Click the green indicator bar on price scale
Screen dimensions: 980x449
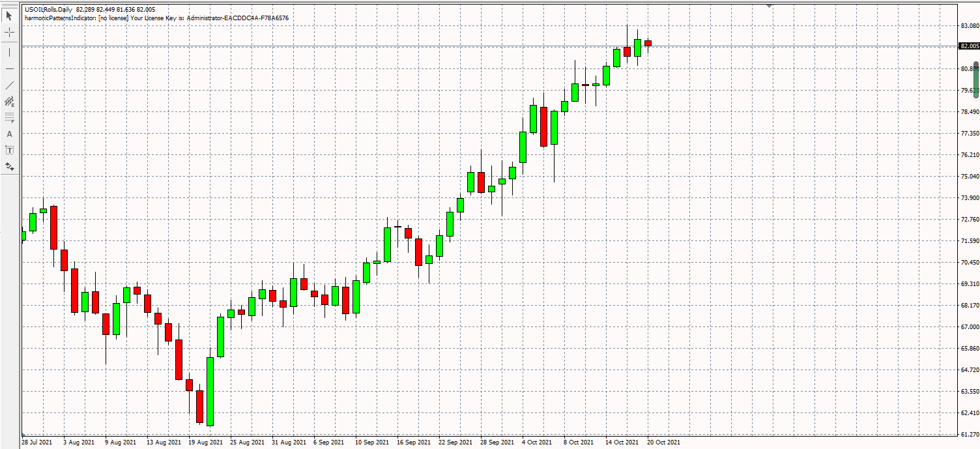click(x=976, y=80)
